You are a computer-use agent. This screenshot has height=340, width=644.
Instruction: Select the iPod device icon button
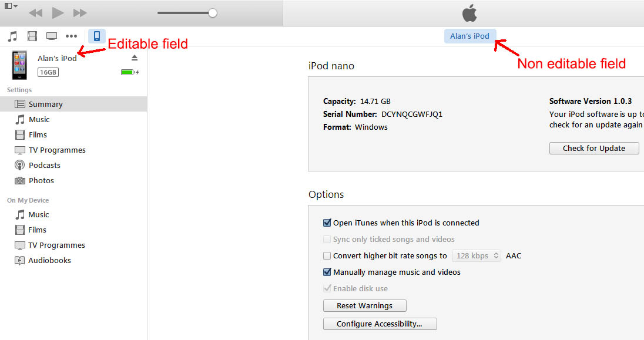[x=97, y=36]
